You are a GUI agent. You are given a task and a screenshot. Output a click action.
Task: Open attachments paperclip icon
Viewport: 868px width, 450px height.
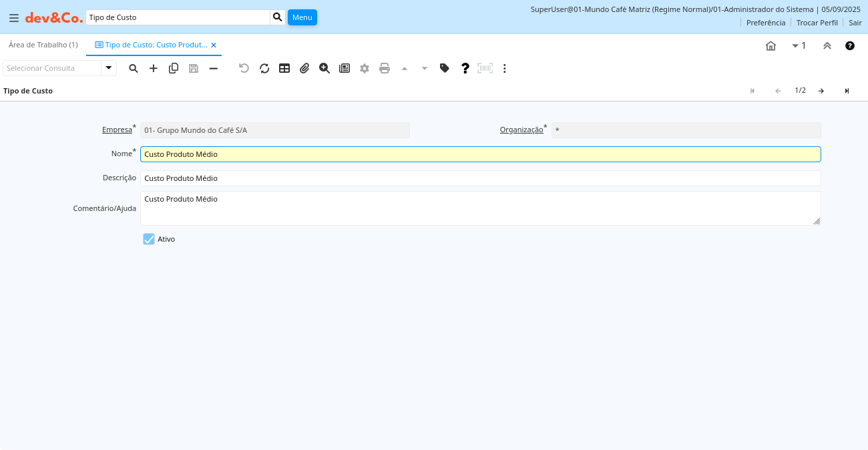[x=304, y=68]
